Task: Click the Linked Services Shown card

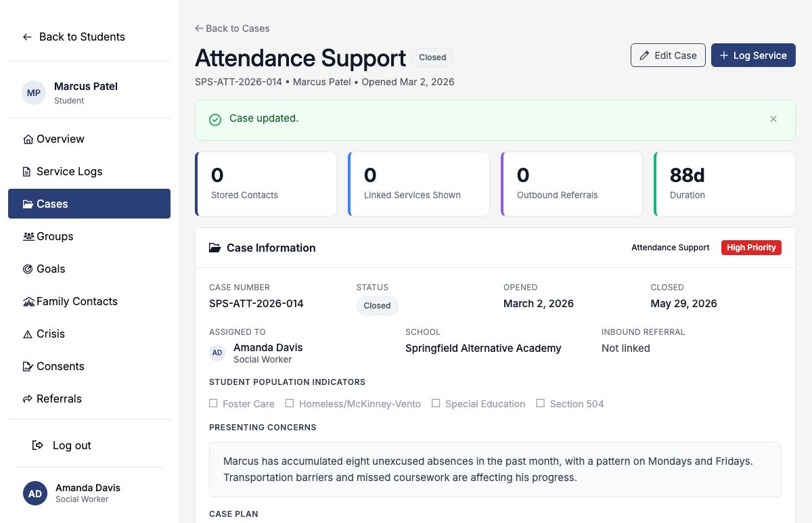Action: click(x=419, y=184)
